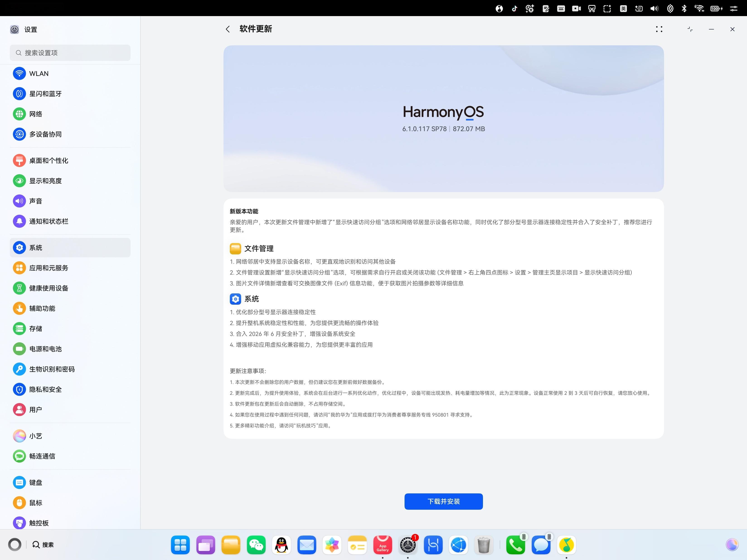747x560 pixels.
Task: Click the battery 100 indicator
Action: 716,8
